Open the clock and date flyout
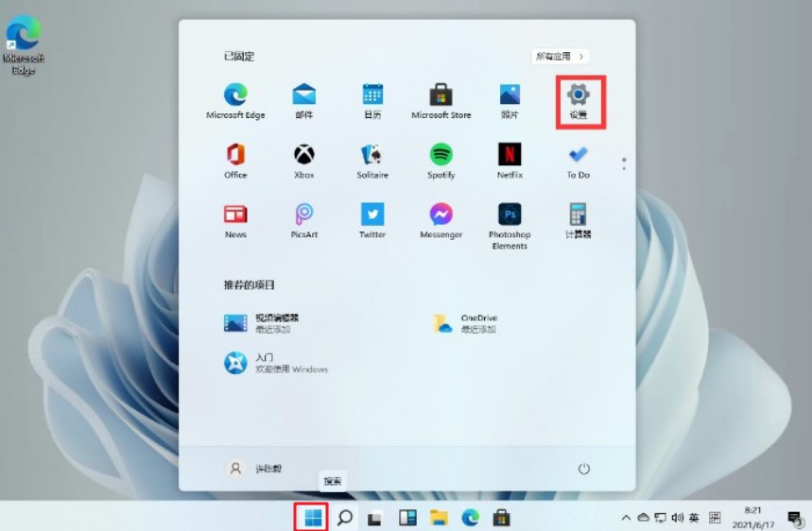Image resolution: width=812 pixels, height=531 pixels. pos(753,518)
